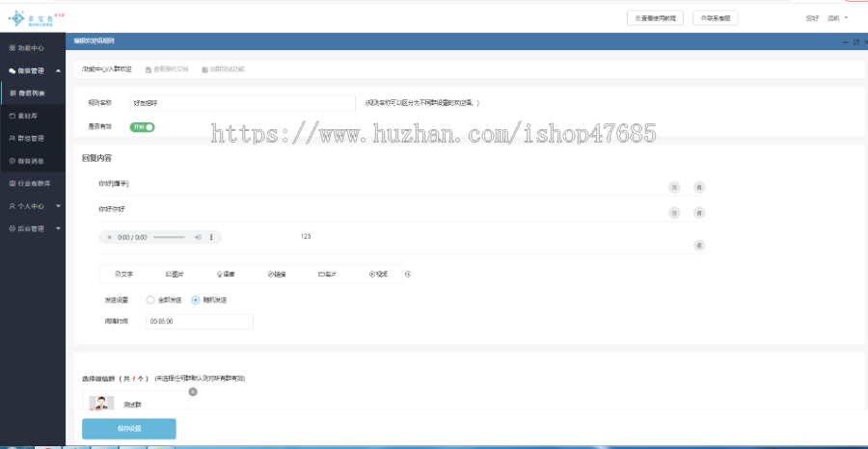Click the 测试群 avatar thumbnail

point(101,403)
